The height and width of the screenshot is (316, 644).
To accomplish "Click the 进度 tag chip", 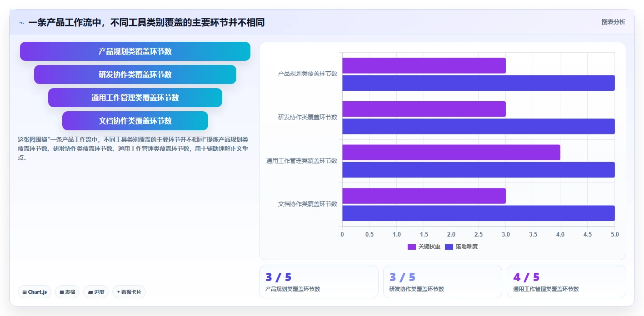I will point(96,292).
